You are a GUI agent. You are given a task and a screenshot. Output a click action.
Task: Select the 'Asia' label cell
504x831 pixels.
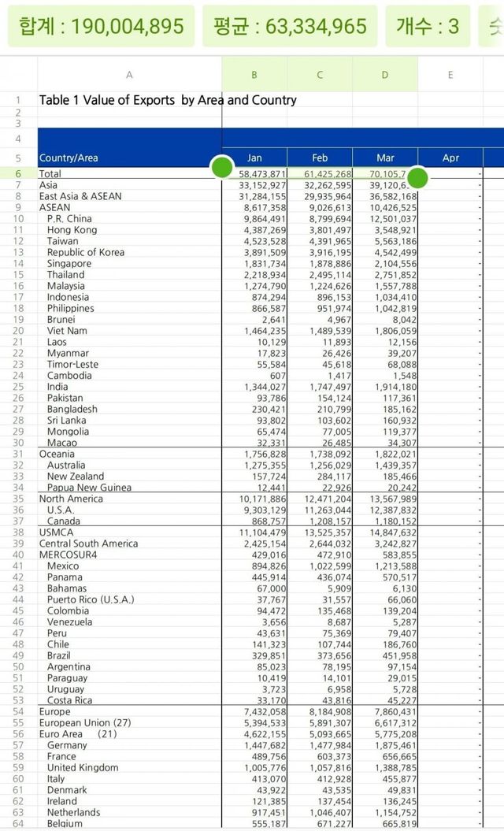130,185
